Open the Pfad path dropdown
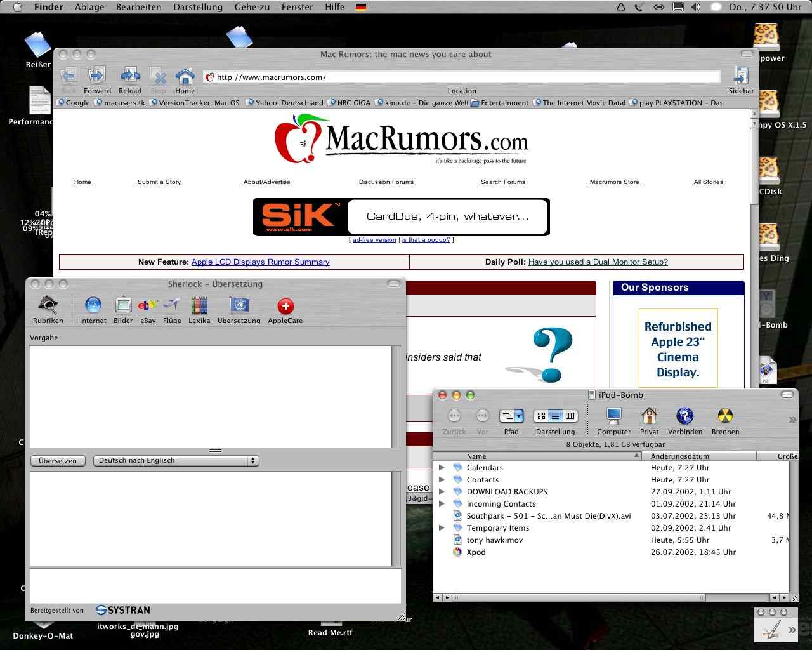Image resolution: width=812 pixels, height=650 pixels. click(511, 416)
